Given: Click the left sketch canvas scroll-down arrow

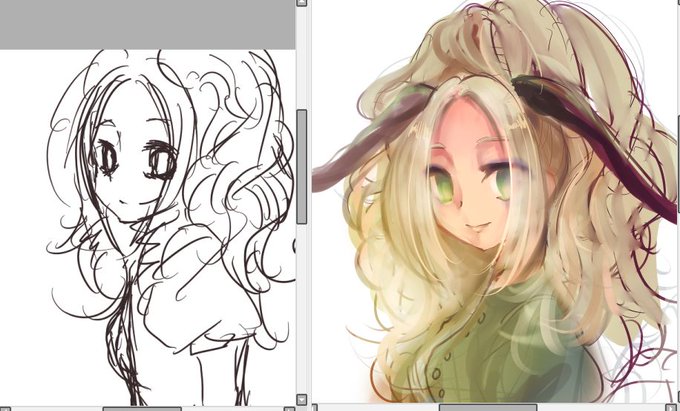Looking at the screenshot, I should tap(302, 399).
